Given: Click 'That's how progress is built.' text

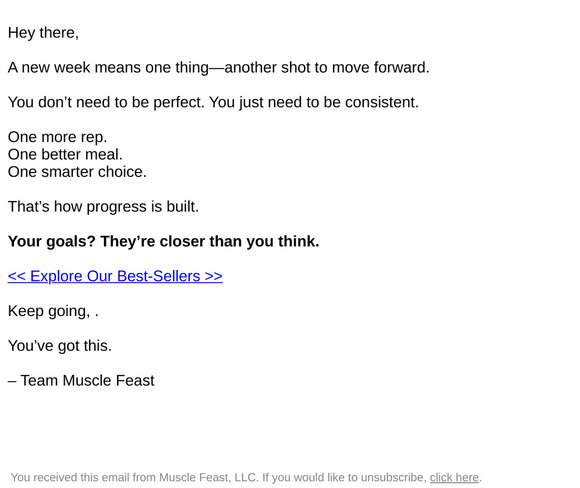Looking at the screenshot, I should tap(103, 207).
